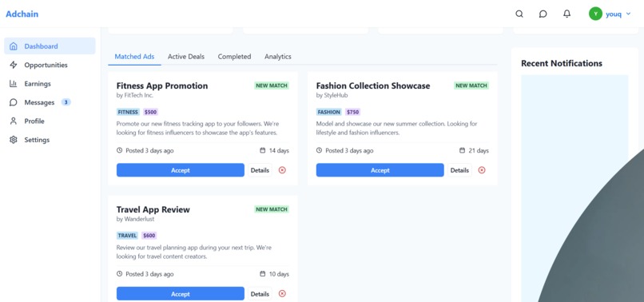Click the Fashion Collection Showcase title
This screenshot has height=302, width=644.
[x=373, y=85]
